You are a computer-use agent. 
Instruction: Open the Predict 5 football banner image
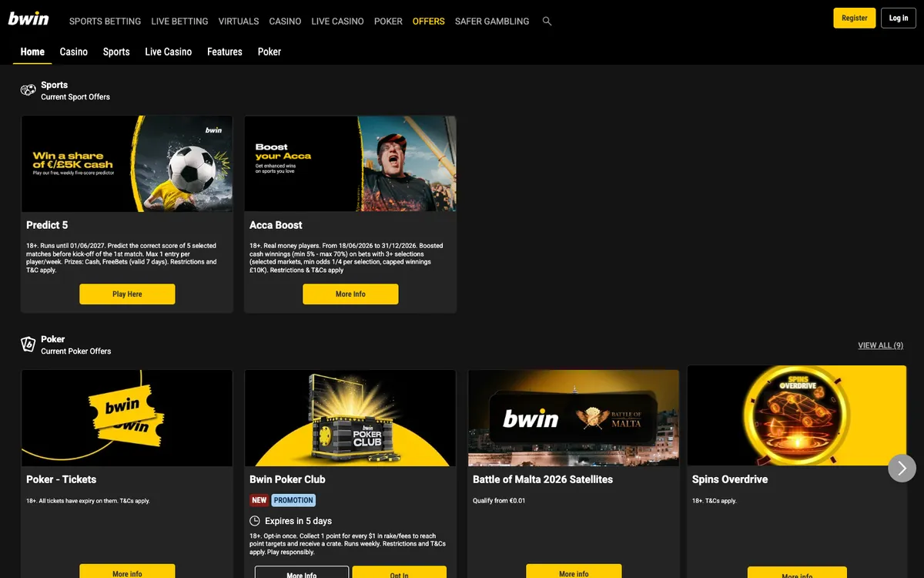[x=127, y=164]
